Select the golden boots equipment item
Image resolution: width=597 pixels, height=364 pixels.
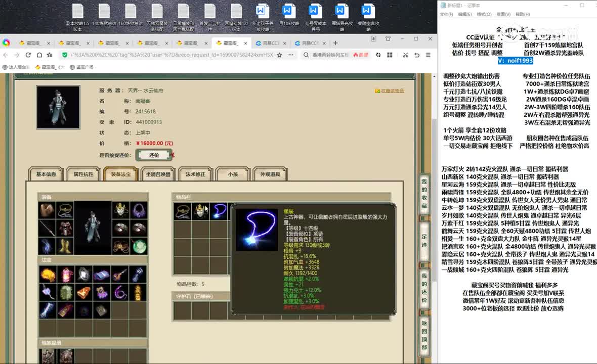click(65, 246)
